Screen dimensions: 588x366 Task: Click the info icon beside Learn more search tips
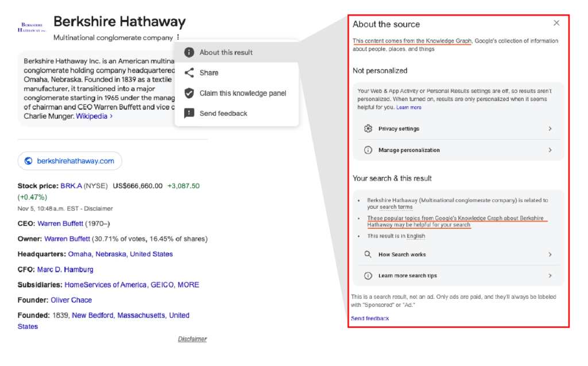coord(368,276)
